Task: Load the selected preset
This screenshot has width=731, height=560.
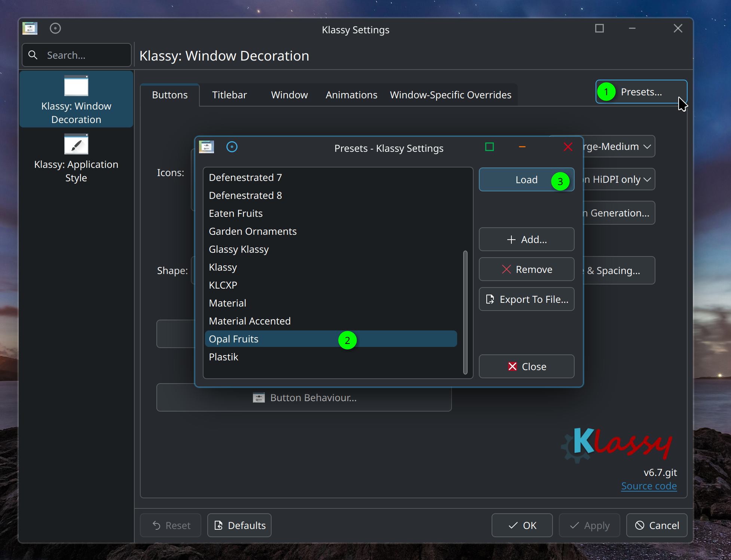Action: (526, 180)
